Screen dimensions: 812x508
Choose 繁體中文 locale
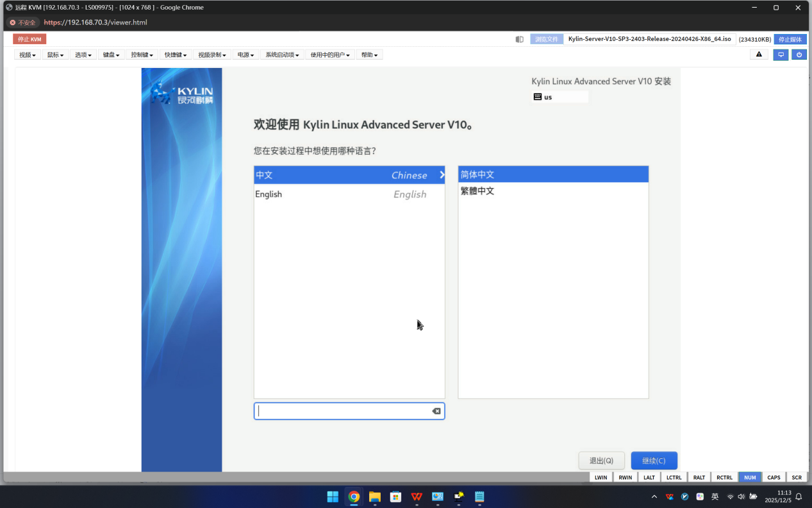pos(553,191)
